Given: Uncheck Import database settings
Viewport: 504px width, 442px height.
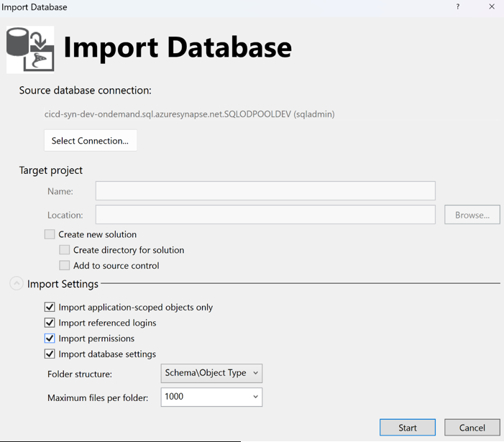Looking at the screenshot, I should pyautogui.click(x=50, y=354).
